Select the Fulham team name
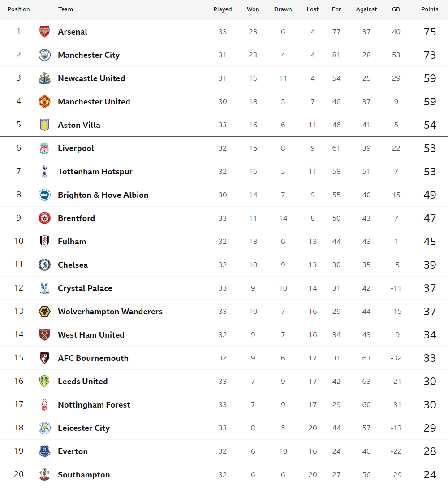The width and height of the screenshot is (448, 490). [x=72, y=242]
